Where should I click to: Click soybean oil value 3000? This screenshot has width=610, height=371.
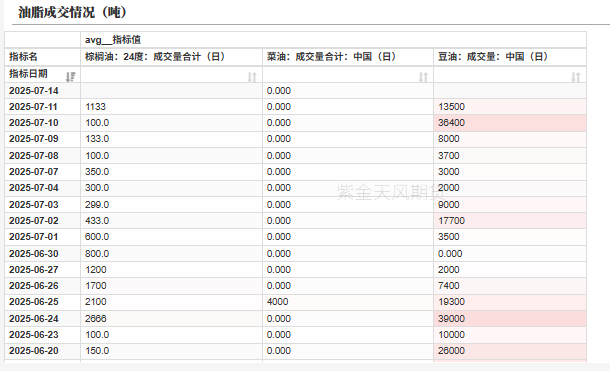point(449,172)
